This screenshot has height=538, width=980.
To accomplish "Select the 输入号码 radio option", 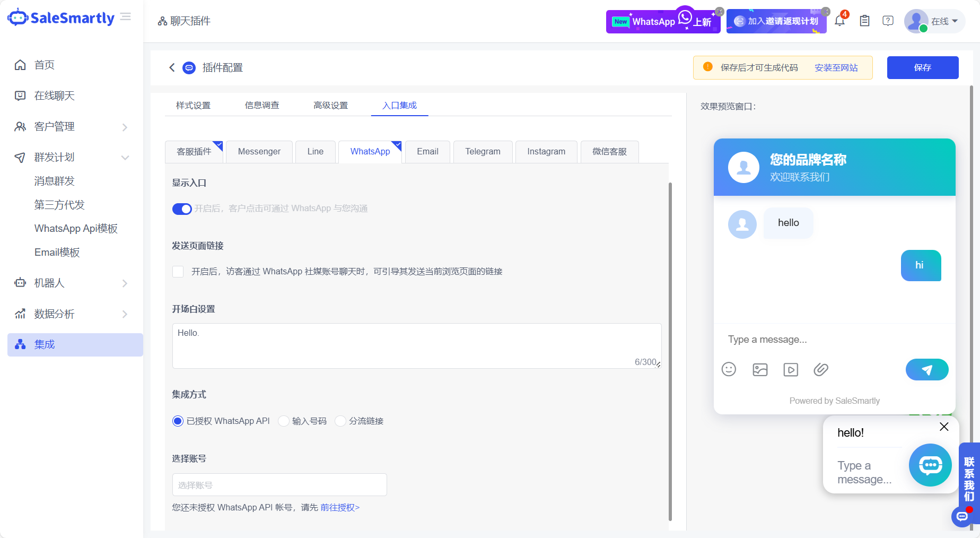I will (x=284, y=421).
